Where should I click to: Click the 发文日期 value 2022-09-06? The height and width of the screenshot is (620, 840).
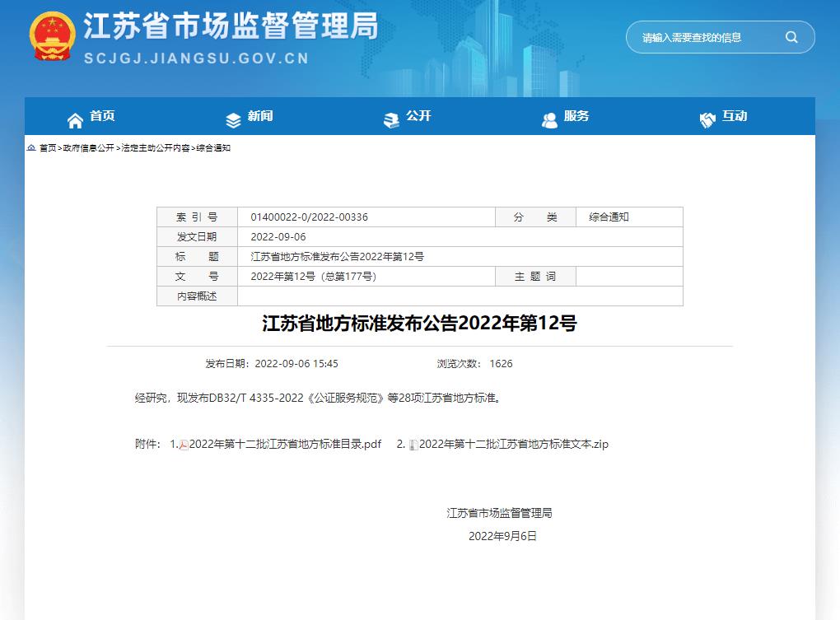tap(278, 236)
